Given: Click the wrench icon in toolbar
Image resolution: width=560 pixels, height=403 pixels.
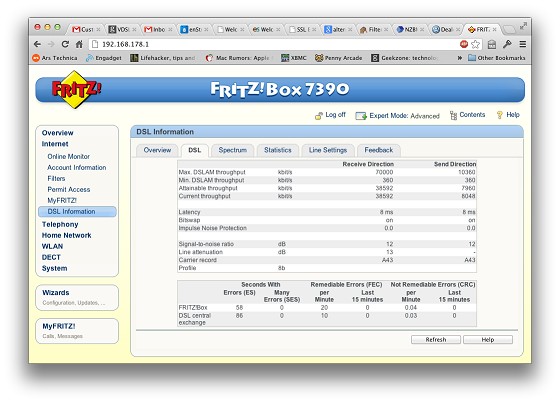Looking at the screenshot, I should (x=507, y=44).
